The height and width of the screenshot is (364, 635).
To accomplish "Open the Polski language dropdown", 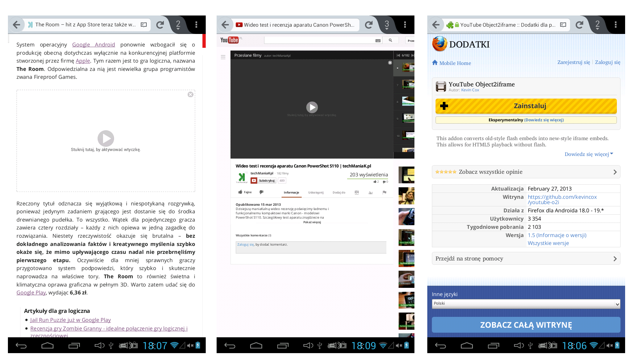I will coord(526,304).
